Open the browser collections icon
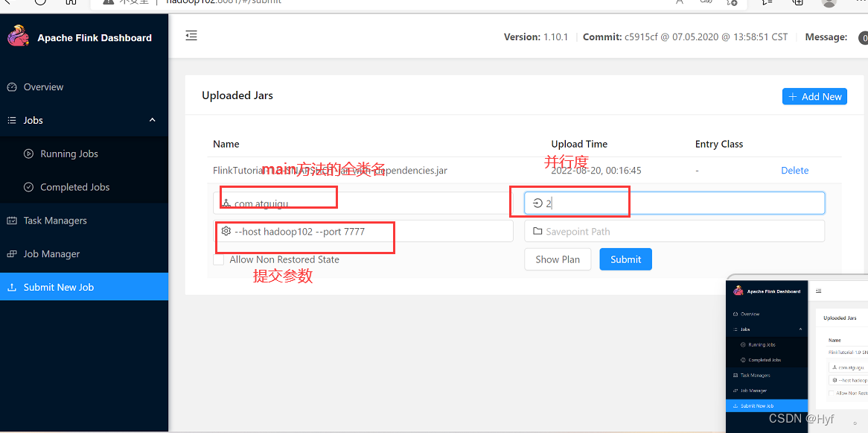Viewport: 868px width, 433px height. coord(798,2)
